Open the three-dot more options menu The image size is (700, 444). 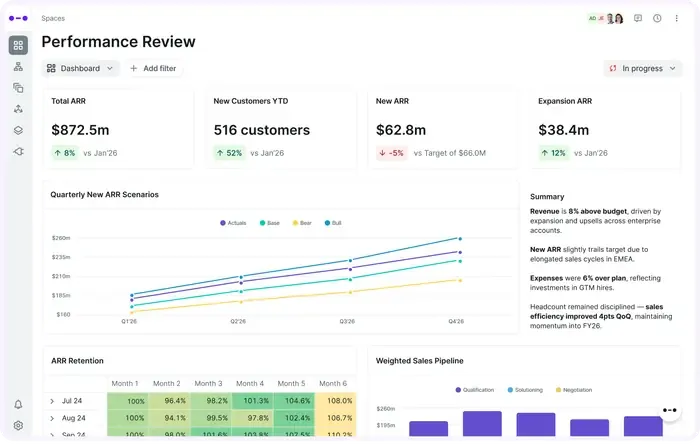point(676,18)
